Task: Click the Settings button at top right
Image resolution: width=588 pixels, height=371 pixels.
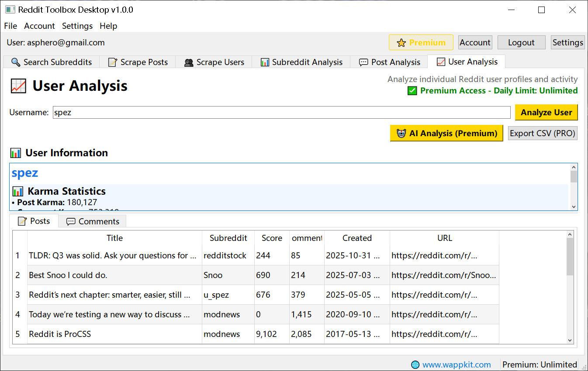Action: coord(568,42)
